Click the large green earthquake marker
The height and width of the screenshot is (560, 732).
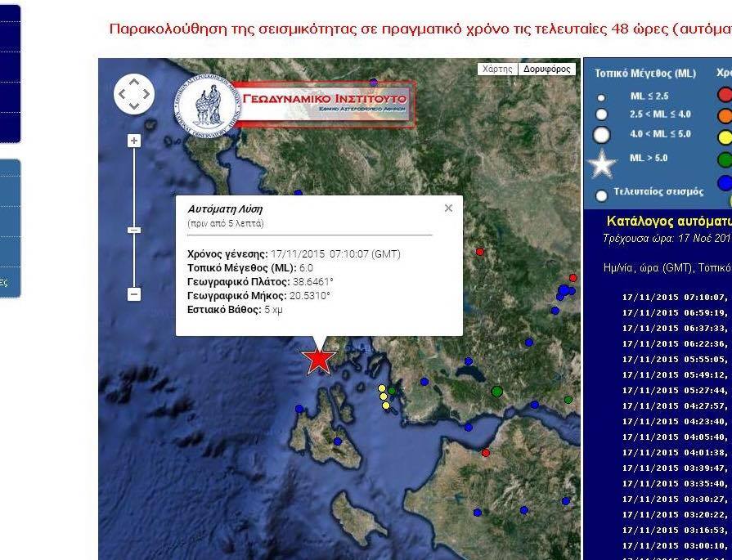497,392
